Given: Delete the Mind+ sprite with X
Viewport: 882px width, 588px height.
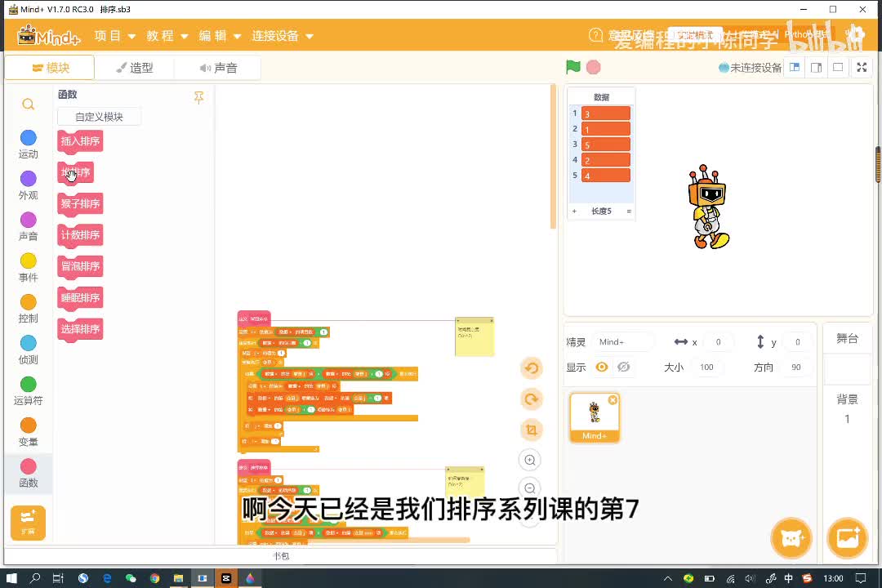Looking at the screenshot, I should click(x=612, y=399).
